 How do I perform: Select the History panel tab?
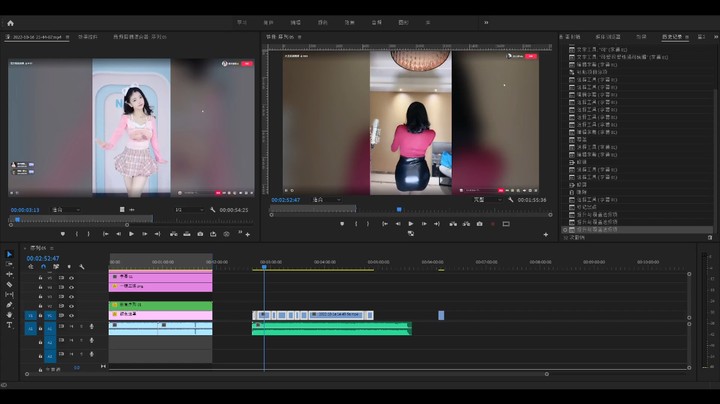click(672, 37)
